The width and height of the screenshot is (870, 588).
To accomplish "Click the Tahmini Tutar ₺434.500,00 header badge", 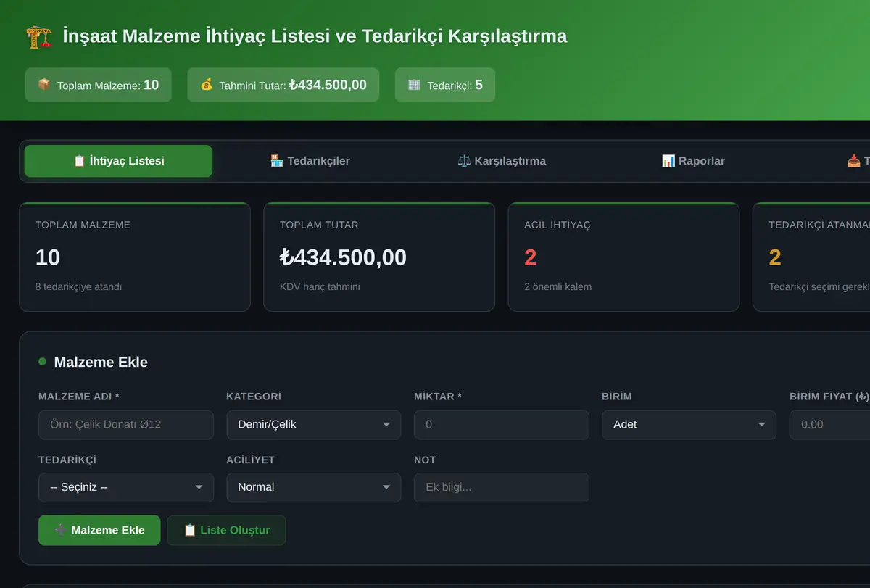I will (x=283, y=85).
